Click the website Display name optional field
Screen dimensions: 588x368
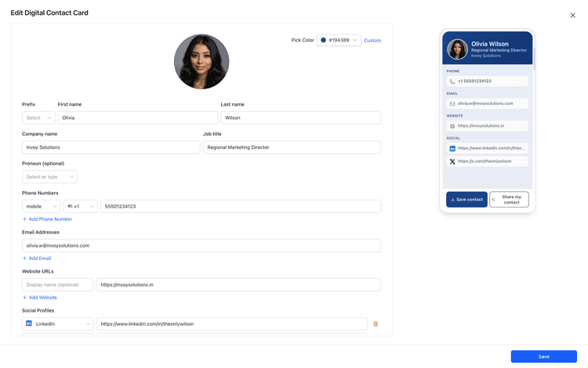tap(58, 284)
